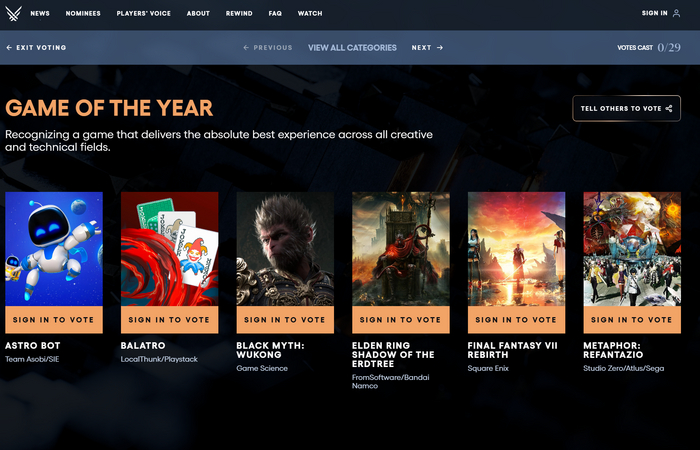Viewport: 700px width, 450px height.
Task: Click View All Categories
Action: (352, 47)
